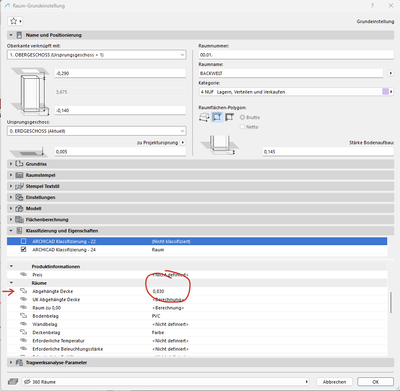Click the Raumstempel panel icon
Viewport: 400px width, 391px height.
tap(19, 175)
